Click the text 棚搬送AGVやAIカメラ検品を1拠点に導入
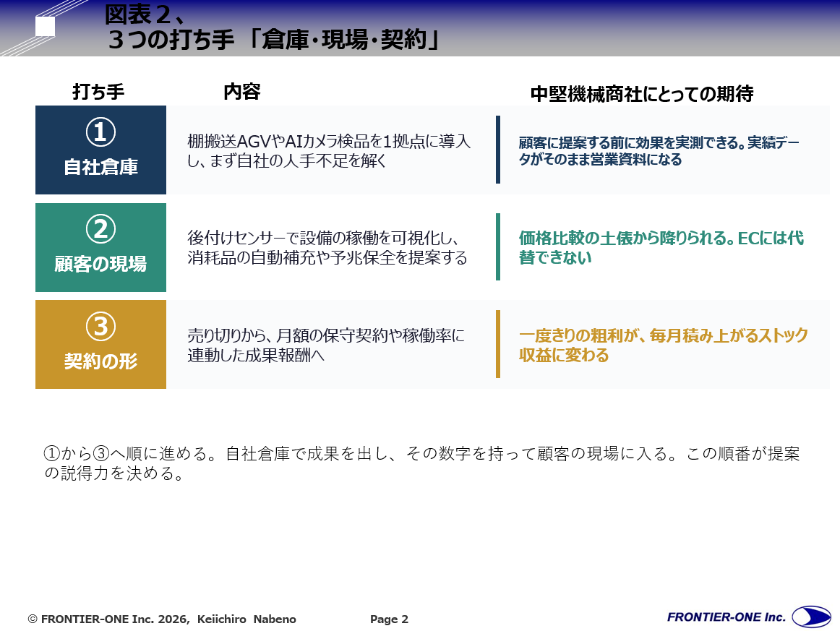This screenshot has width=840, height=631. click(329, 142)
